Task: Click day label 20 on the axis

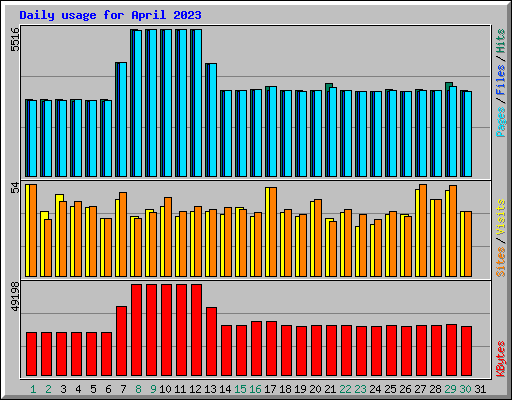Action: click(315, 389)
